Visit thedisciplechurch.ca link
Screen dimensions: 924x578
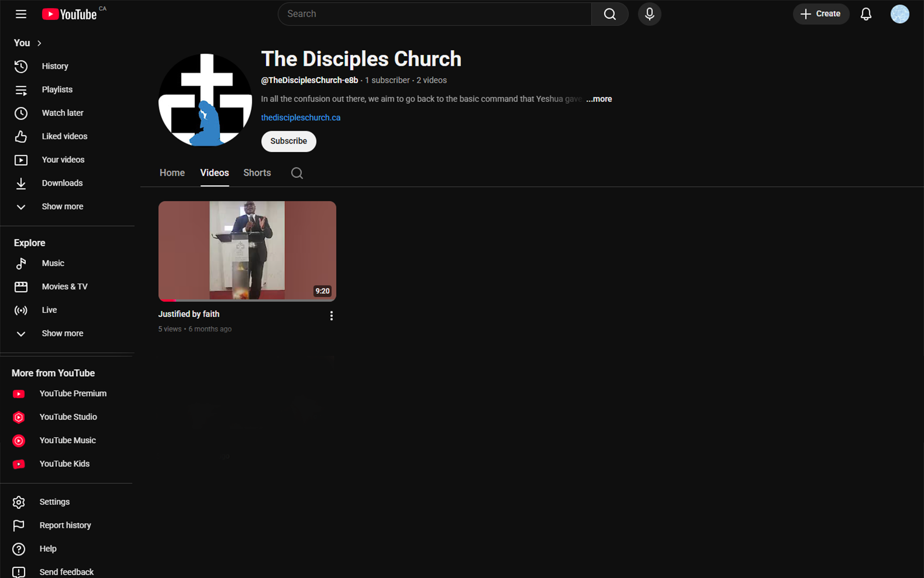click(301, 118)
